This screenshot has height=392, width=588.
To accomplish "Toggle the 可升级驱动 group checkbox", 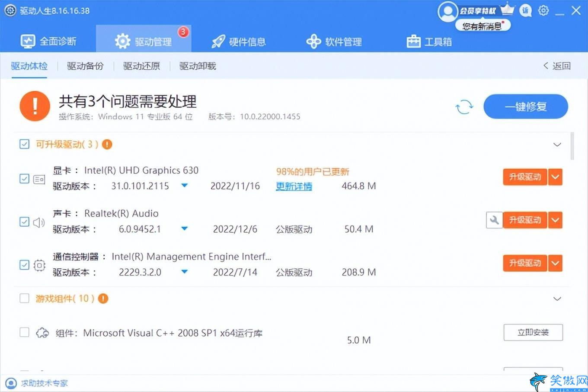I will (25, 145).
